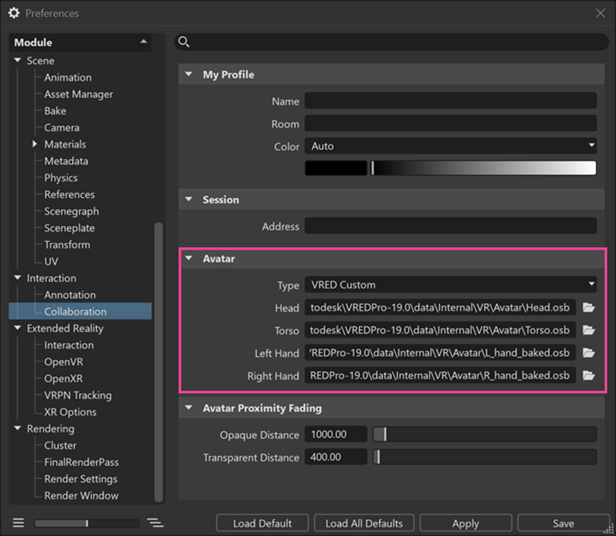Open OpenXR preferences
Screen dimensions: 616x536
pyautogui.click(x=64, y=378)
